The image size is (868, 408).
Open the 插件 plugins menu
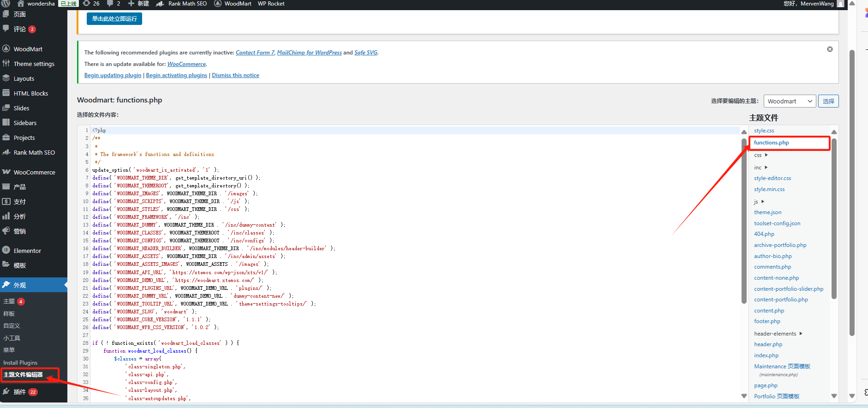[x=19, y=392]
